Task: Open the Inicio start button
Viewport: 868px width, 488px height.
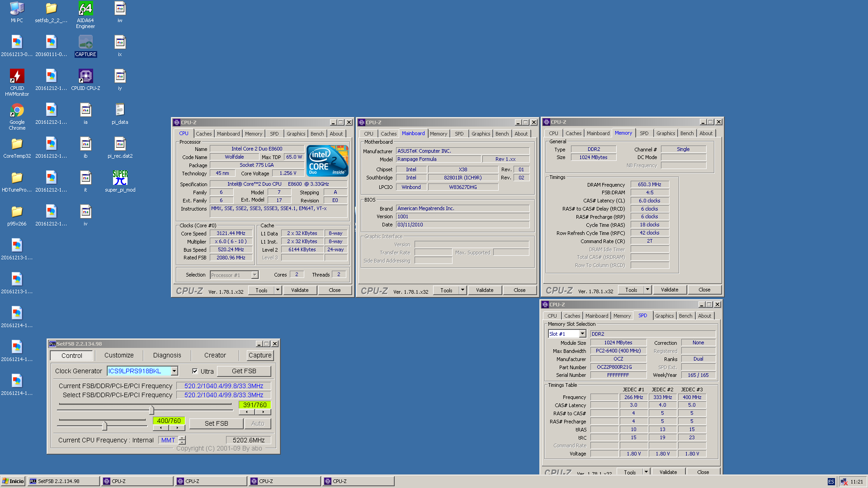Action: (13, 482)
